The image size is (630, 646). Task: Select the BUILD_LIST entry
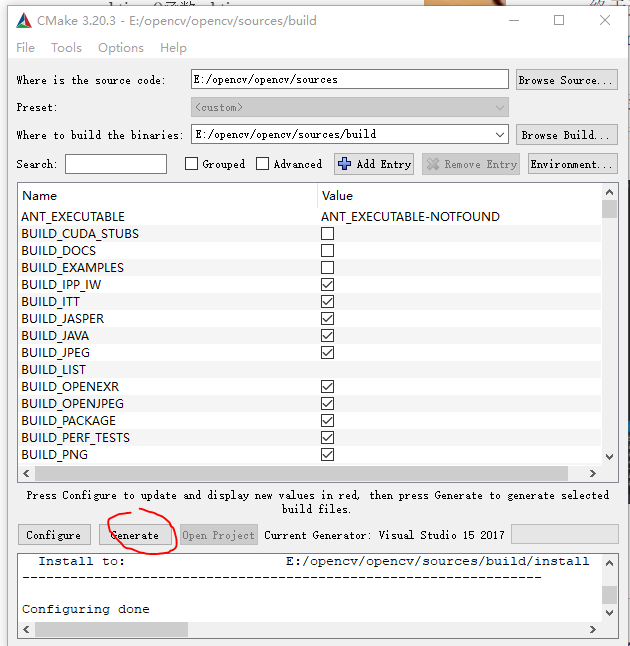tap(54, 370)
